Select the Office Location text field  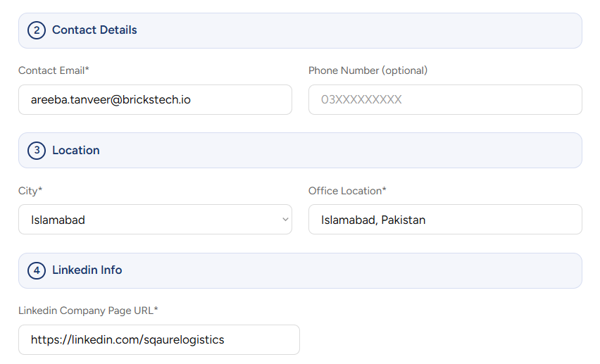click(x=445, y=220)
